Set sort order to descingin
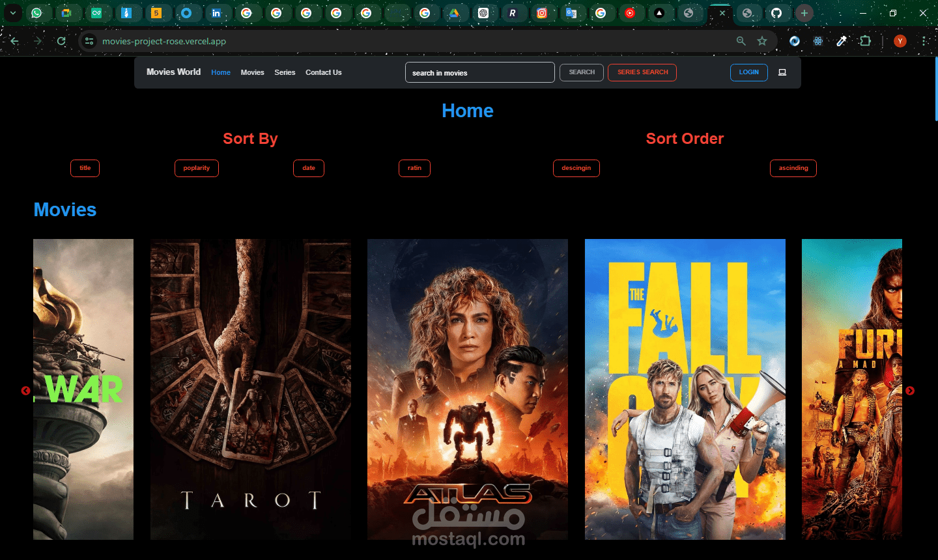The image size is (938, 560). (x=576, y=168)
